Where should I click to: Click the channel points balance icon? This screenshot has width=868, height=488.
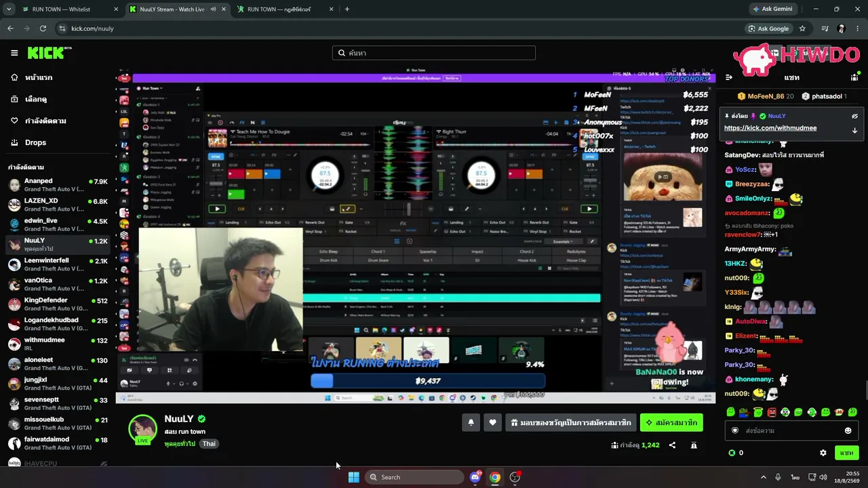[732, 453]
